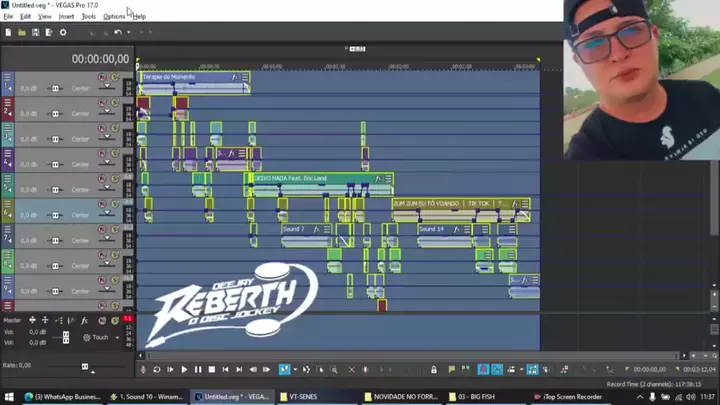Click the Render As toolbar icon

[49, 33]
